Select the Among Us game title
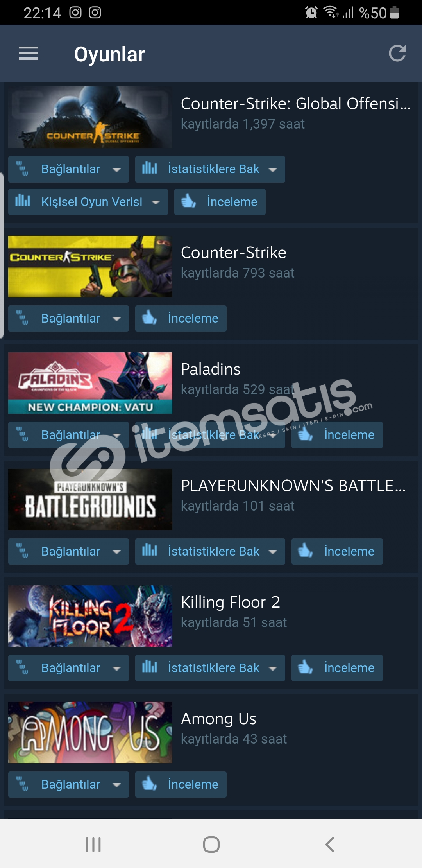 [x=218, y=719]
